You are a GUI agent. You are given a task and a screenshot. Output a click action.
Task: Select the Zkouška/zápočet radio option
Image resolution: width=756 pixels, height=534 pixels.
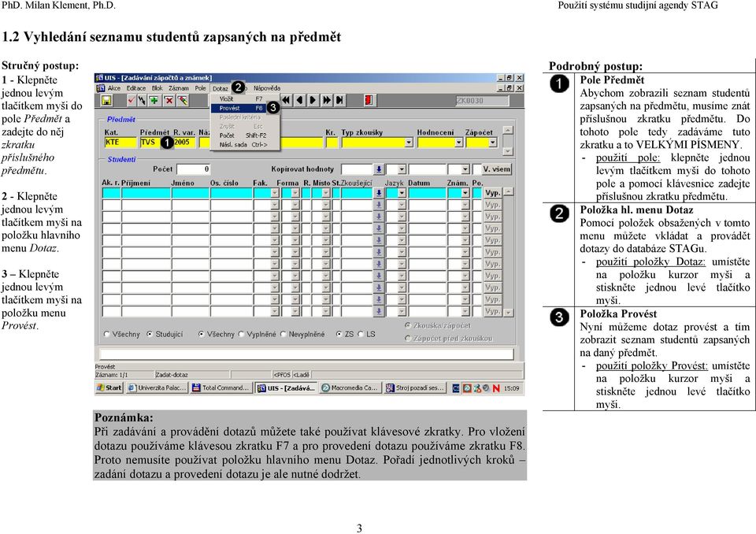pos(408,325)
